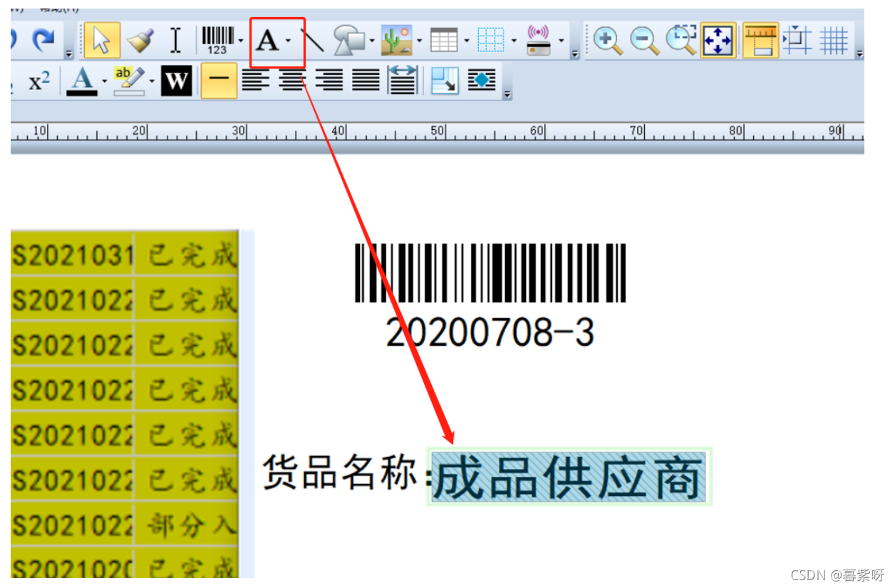Screen dimensions: 895x588
Task: Align text left
Action: pos(256,80)
